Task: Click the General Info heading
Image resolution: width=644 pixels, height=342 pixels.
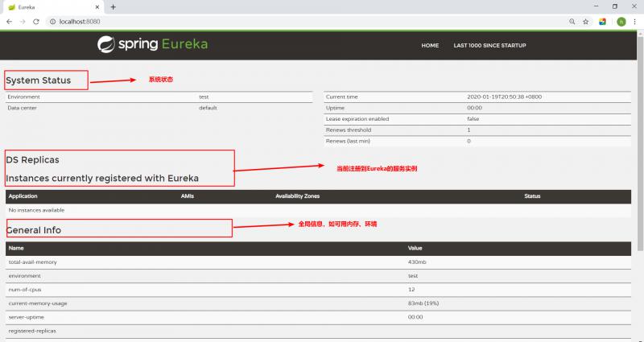Action: [34, 230]
